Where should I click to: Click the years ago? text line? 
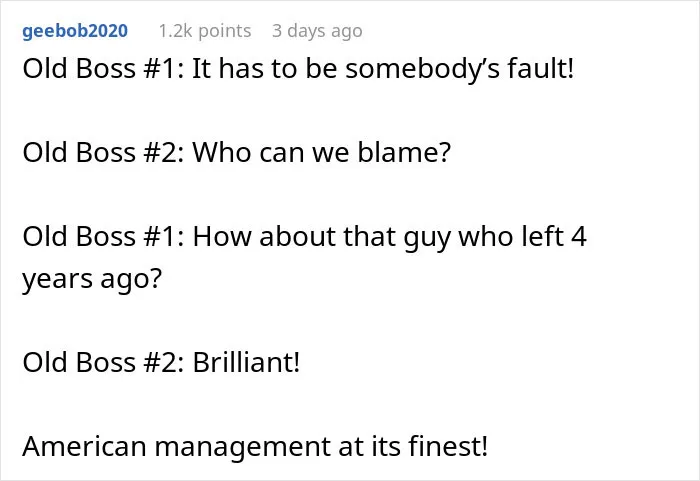[92, 280]
